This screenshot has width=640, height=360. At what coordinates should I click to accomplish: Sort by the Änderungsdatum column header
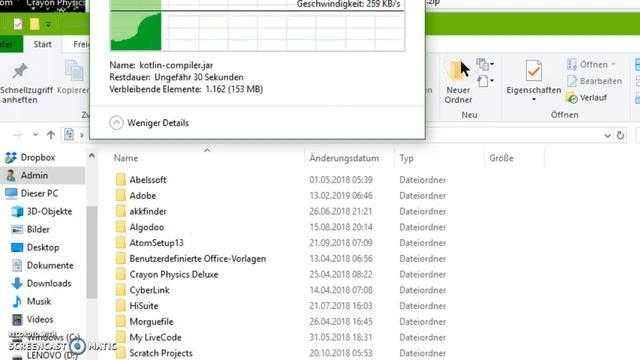coord(344,158)
